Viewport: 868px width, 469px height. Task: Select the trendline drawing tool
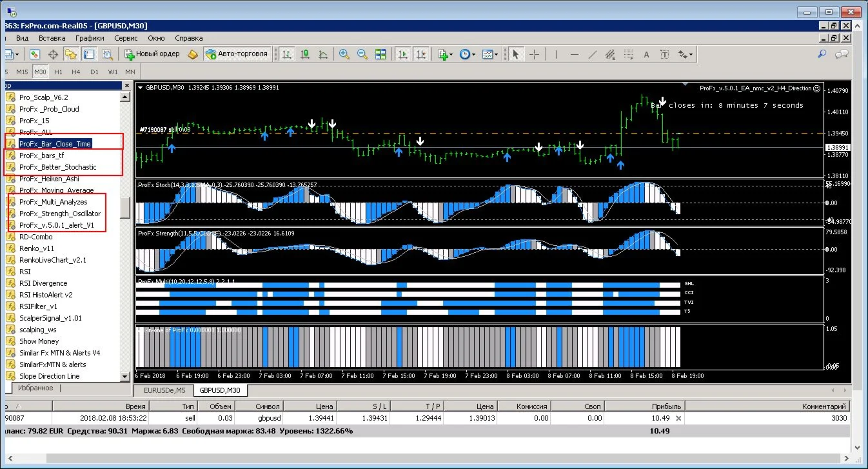(592, 54)
